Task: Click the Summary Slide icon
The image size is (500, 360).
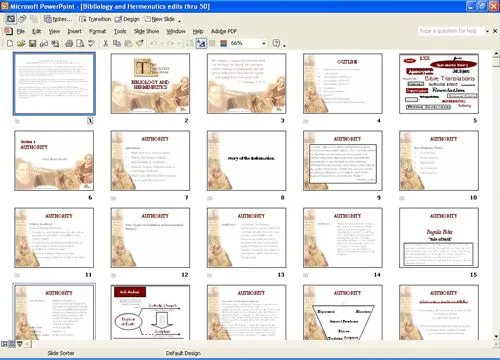Action: [x=34, y=19]
